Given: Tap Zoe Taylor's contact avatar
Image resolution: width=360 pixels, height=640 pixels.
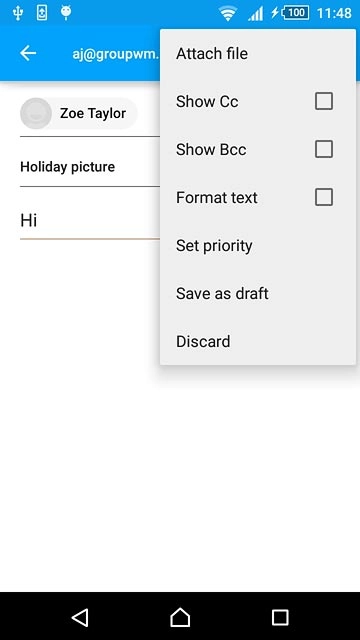Looking at the screenshot, I should [36, 113].
